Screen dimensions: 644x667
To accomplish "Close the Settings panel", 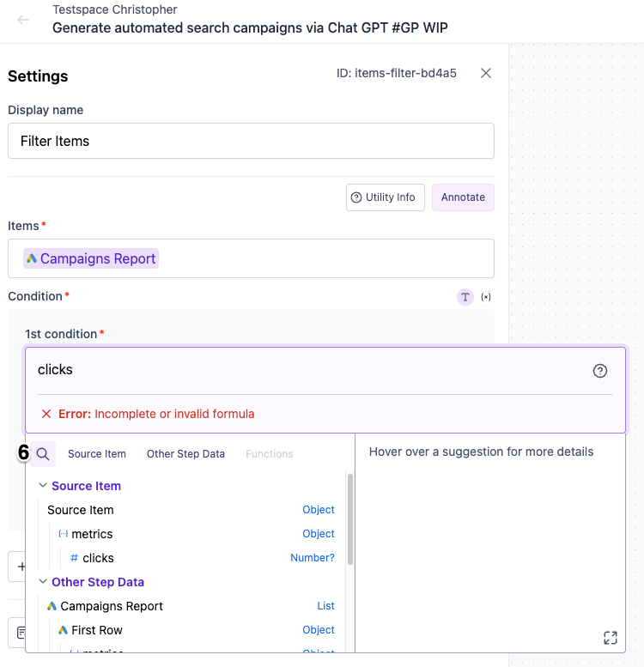I will 486,73.
